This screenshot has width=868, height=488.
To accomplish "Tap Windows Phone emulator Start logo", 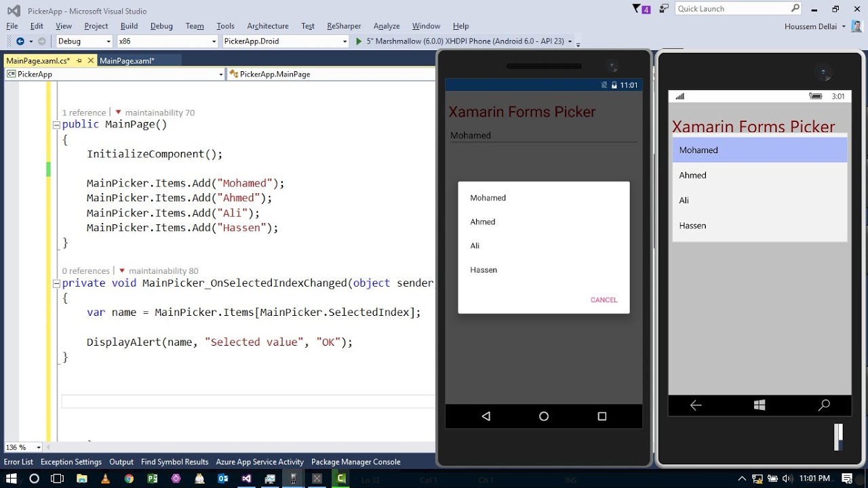I will click(759, 405).
